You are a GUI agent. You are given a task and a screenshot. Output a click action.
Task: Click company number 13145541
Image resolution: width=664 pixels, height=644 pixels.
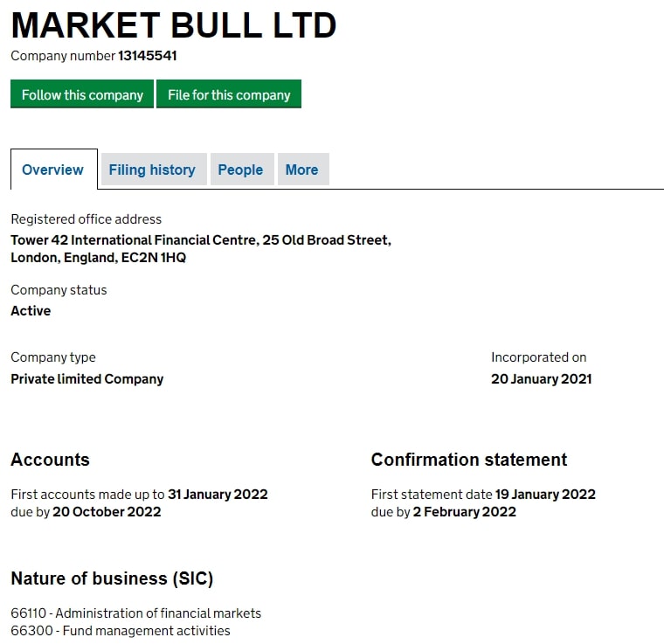pyautogui.click(x=147, y=55)
